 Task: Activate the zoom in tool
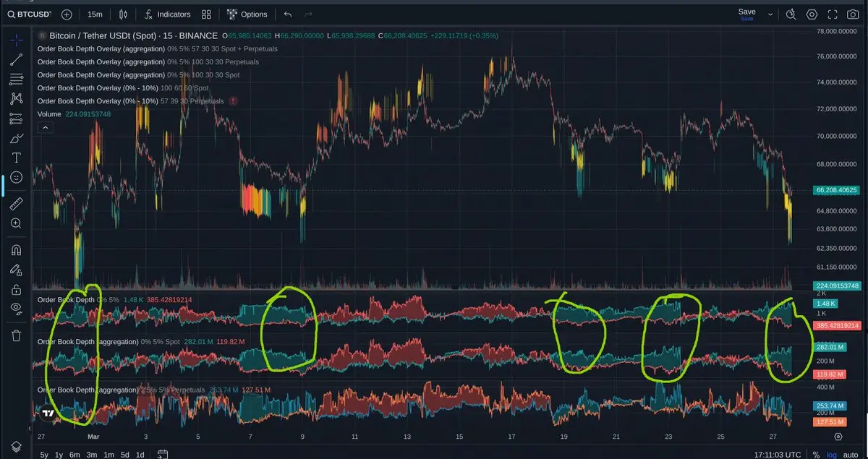16,223
